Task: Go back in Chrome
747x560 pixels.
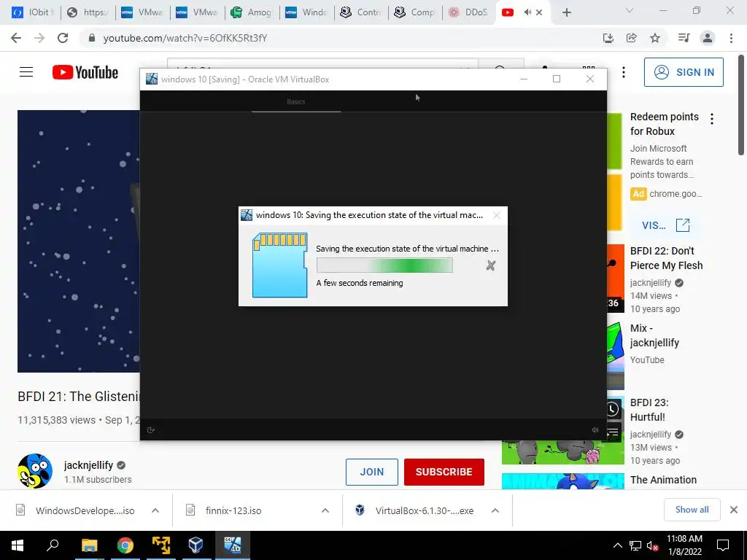Action: 16,38
